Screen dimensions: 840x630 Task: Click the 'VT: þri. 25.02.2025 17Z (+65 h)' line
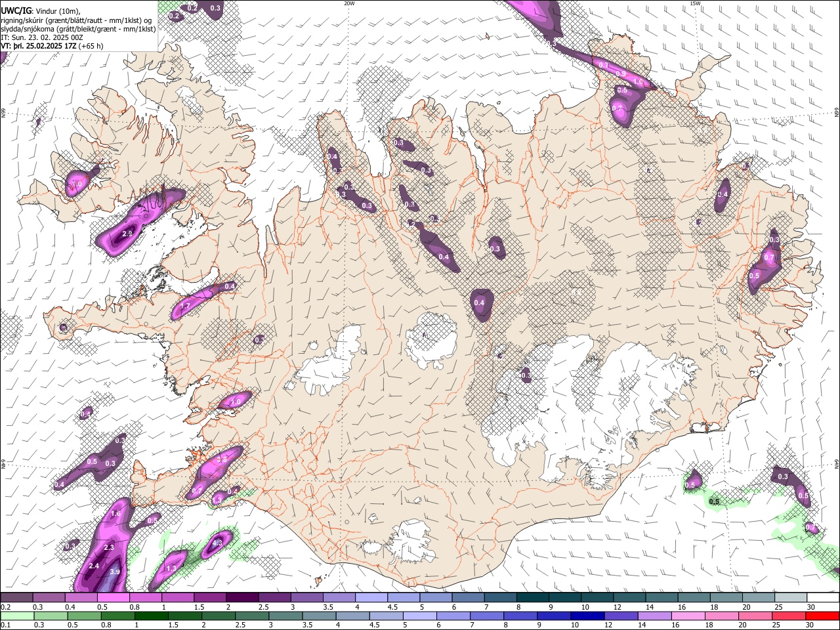52,47
